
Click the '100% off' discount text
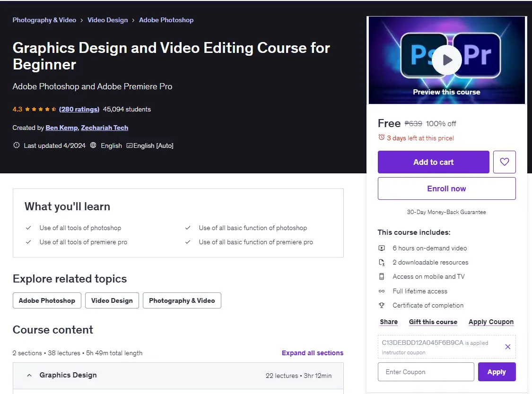[441, 123]
